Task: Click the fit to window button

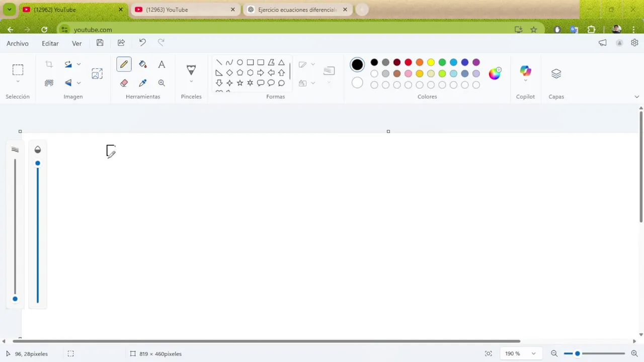Action: tap(488, 353)
